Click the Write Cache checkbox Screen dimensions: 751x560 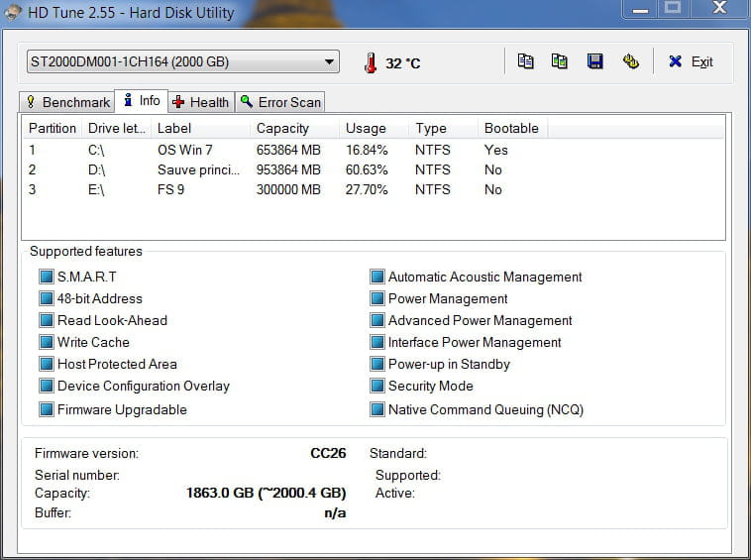click(x=47, y=342)
